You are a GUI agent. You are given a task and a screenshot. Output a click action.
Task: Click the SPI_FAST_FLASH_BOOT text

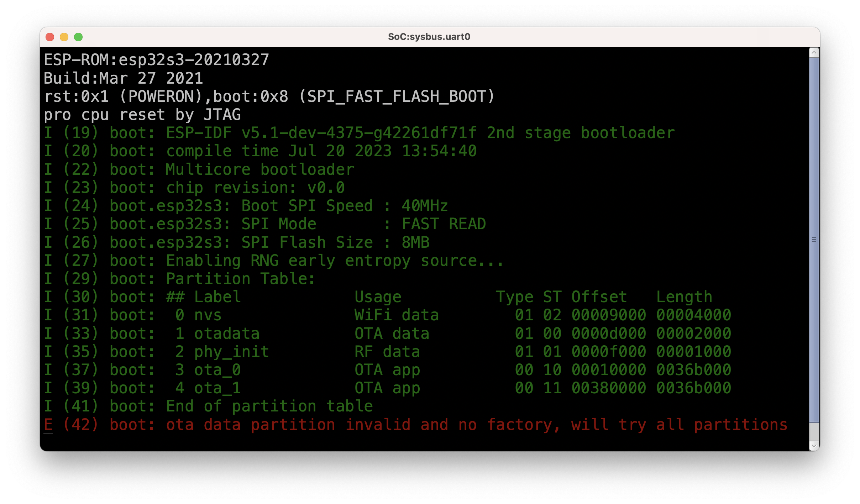[x=397, y=96]
